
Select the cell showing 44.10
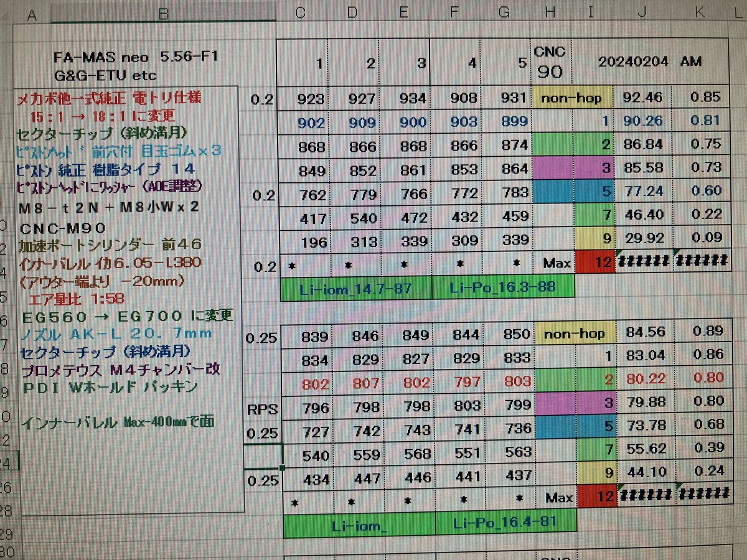647,471
